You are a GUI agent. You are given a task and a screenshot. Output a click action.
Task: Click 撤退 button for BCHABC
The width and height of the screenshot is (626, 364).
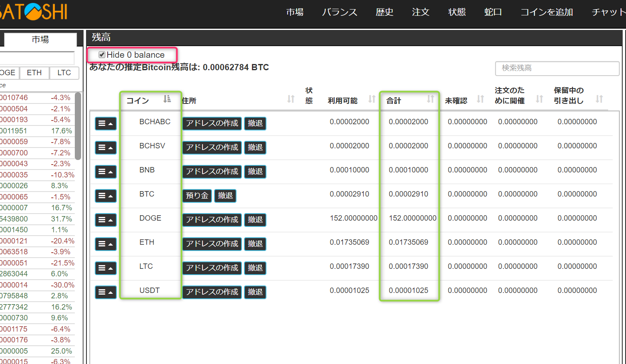(255, 123)
